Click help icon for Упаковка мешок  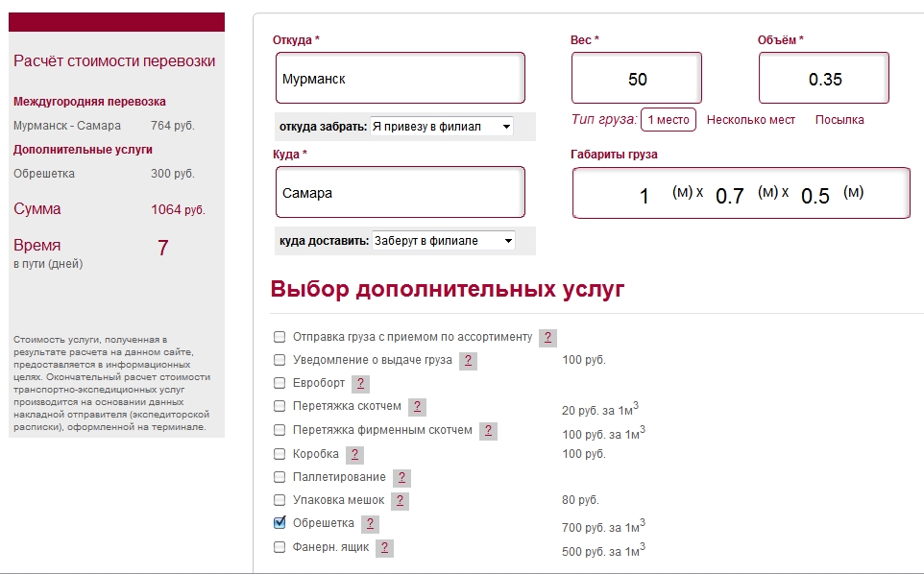click(400, 501)
